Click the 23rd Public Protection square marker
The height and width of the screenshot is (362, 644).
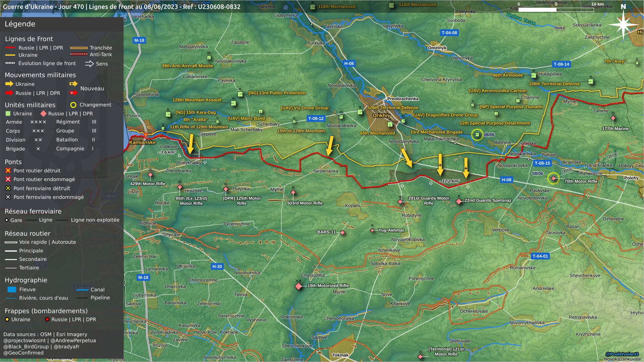tap(240, 94)
